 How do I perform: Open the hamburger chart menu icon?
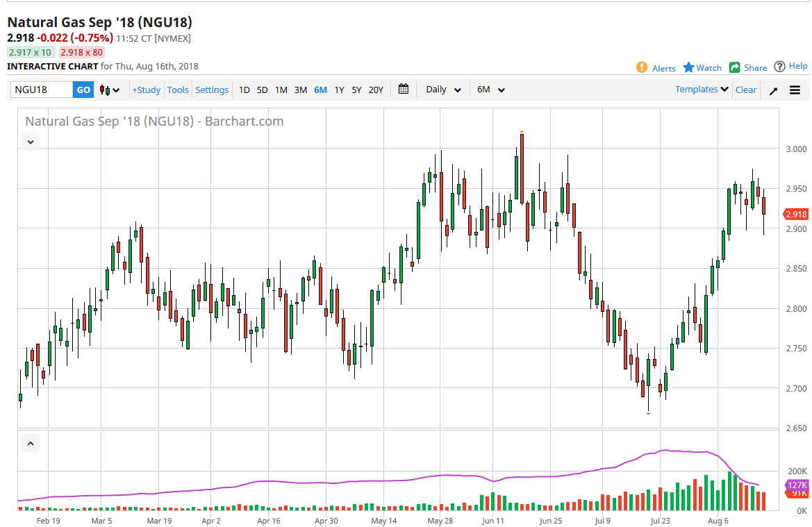point(795,90)
